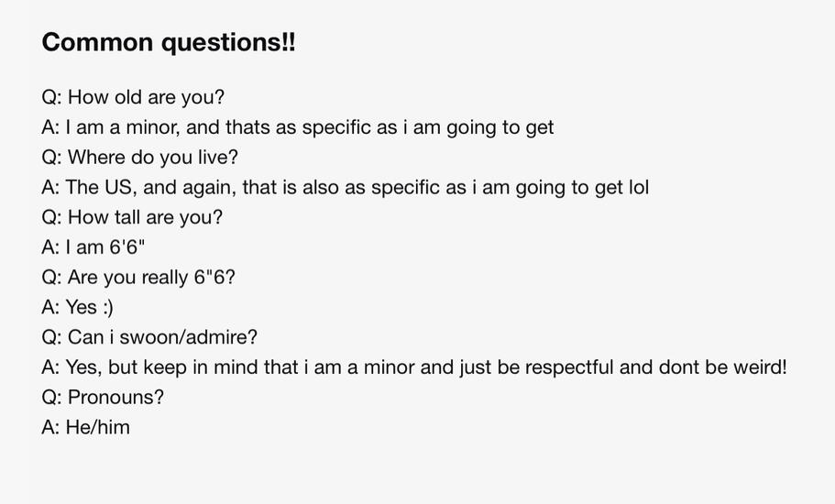Click the word "again" in the US answer
The image size is (835, 504).
208,189
